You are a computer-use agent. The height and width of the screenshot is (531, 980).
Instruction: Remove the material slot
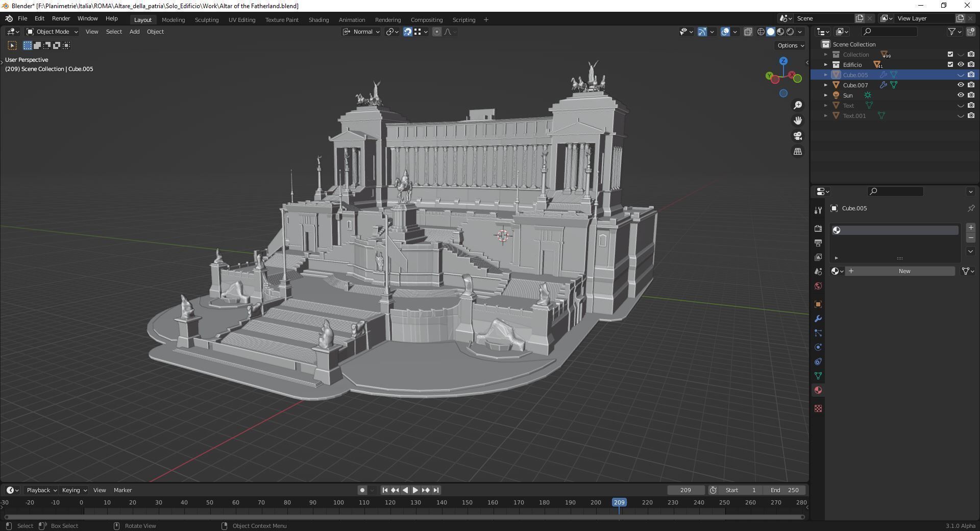[x=971, y=238]
